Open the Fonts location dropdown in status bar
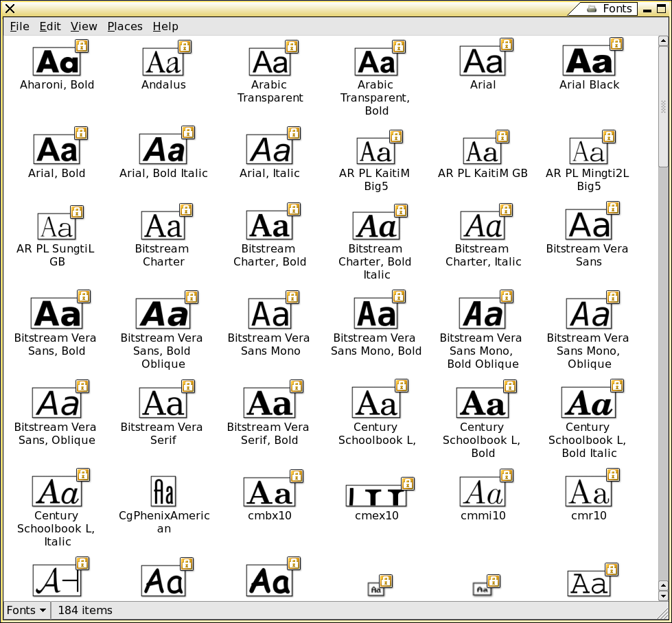The image size is (672, 623). click(27, 610)
